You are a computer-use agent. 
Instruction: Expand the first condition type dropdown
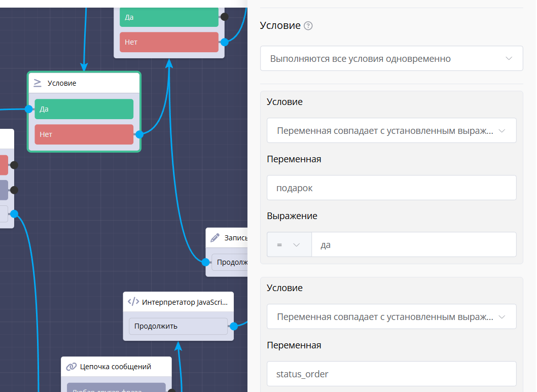391,131
